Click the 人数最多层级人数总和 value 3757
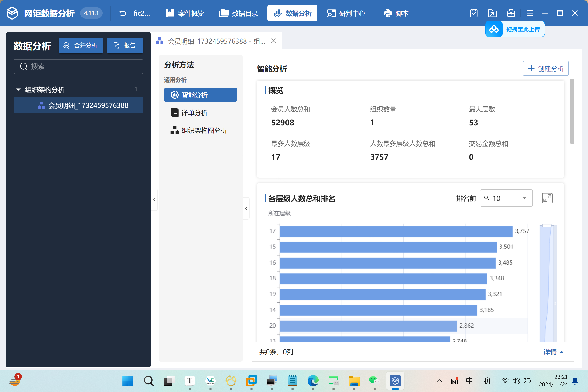588x392 pixels. coord(379,157)
